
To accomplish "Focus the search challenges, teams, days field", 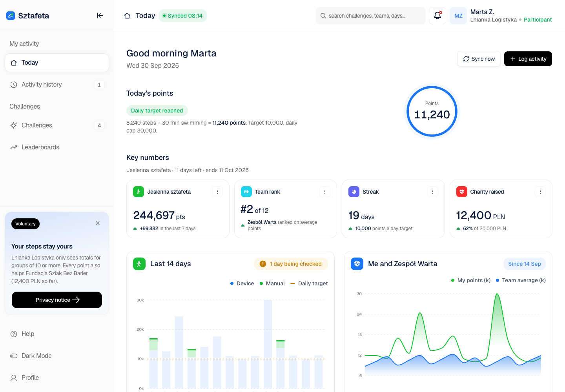I will (371, 16).
